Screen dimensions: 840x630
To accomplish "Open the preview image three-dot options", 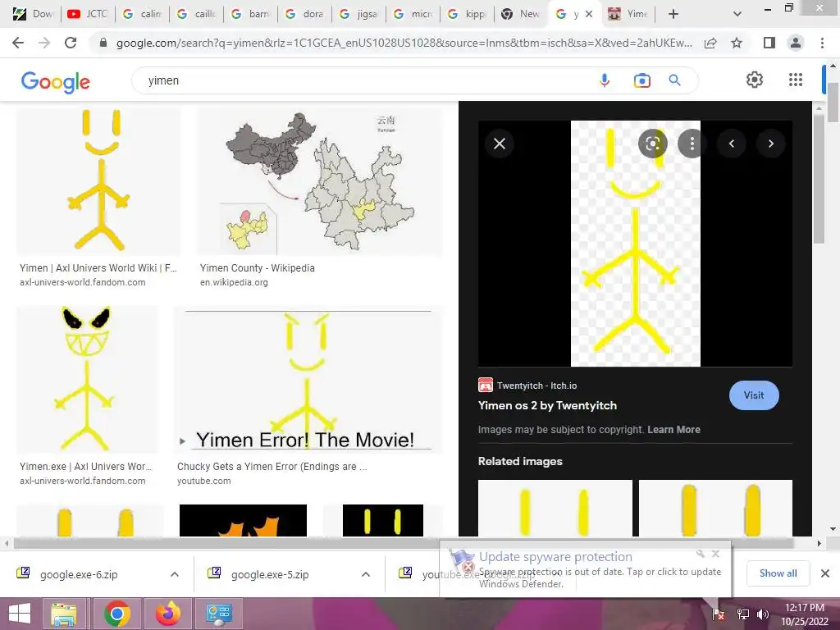I will coord(692,144).
